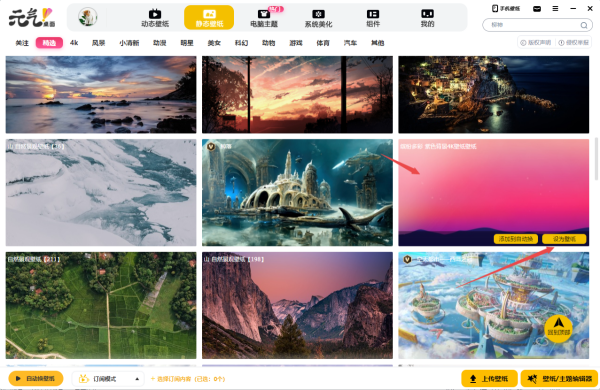This screenshot has height=390, width=600.
Task: Open the 动态壁纸 live wallpaper section
Action: 155,18
